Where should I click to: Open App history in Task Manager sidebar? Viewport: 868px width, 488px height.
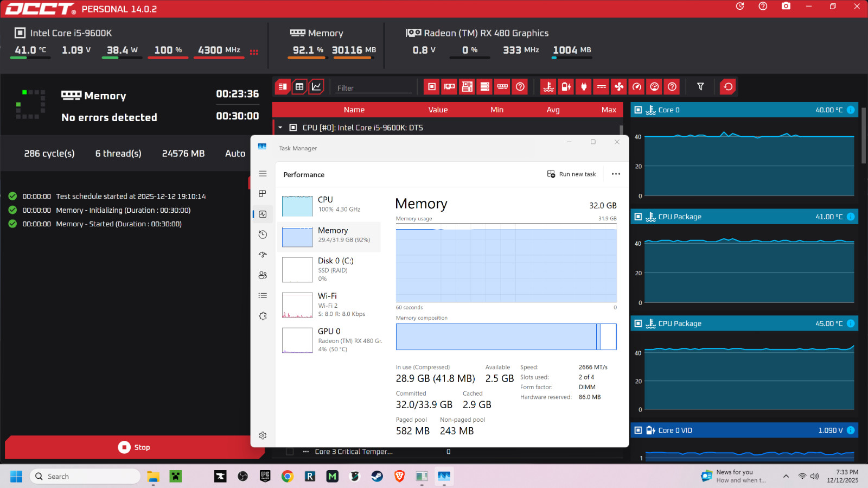tap(263, 235)
